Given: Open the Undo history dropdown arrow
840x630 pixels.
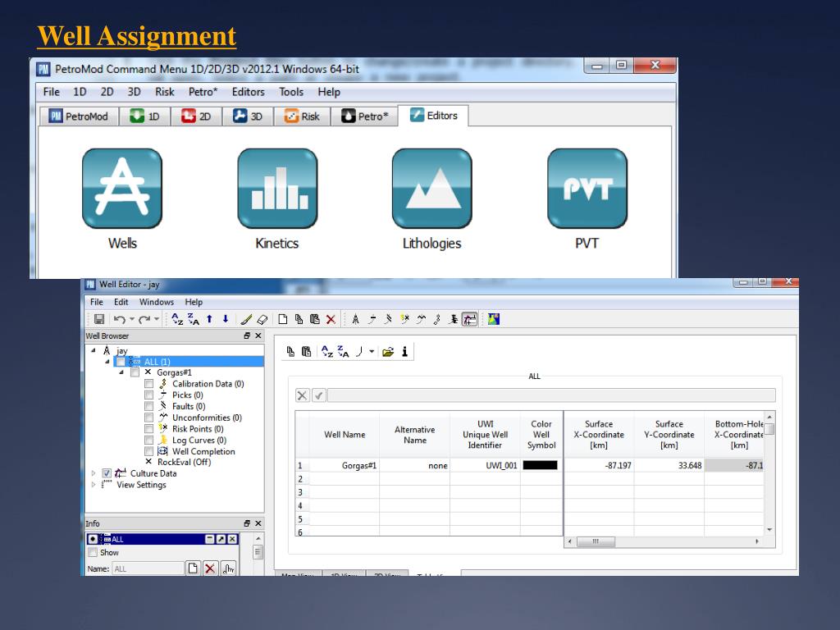Looking at the screenshot, I should (132, 319).
